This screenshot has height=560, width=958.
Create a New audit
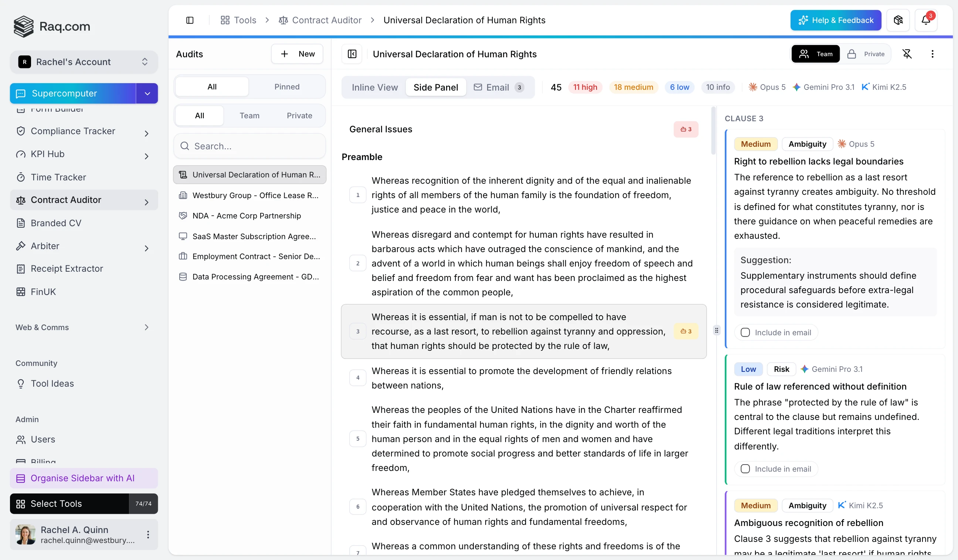pyautogui.click(x=297, y=54)
